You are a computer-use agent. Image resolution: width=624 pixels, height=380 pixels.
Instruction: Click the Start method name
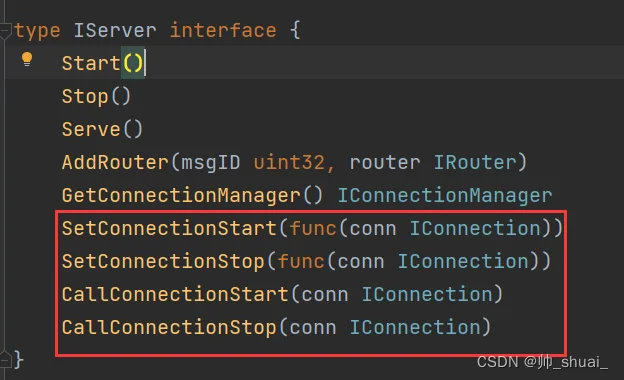pos(91,63)
